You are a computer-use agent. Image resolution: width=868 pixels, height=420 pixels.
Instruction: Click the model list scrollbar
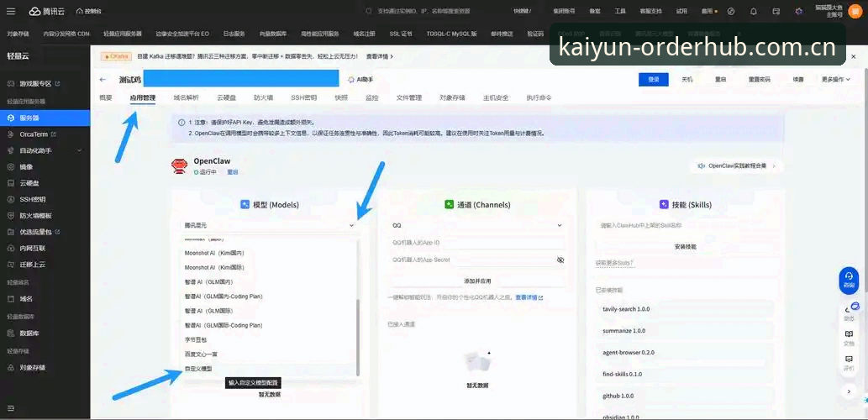pyautogui.click(x=358, y=337)
